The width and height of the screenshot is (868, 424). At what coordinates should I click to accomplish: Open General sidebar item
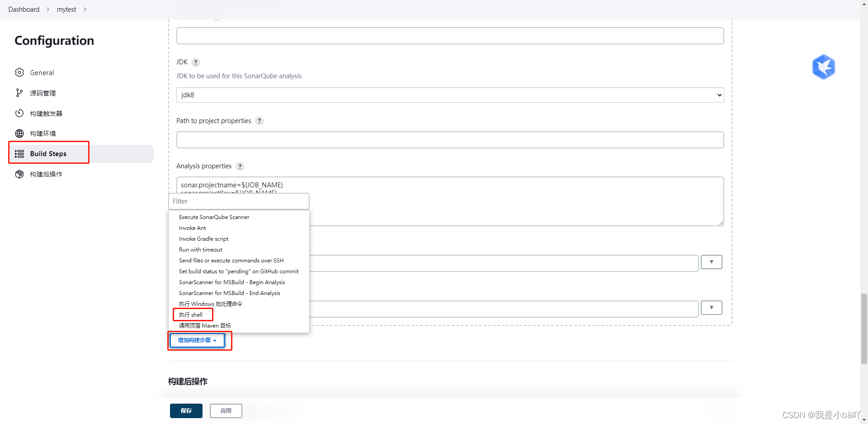(82, 73)
